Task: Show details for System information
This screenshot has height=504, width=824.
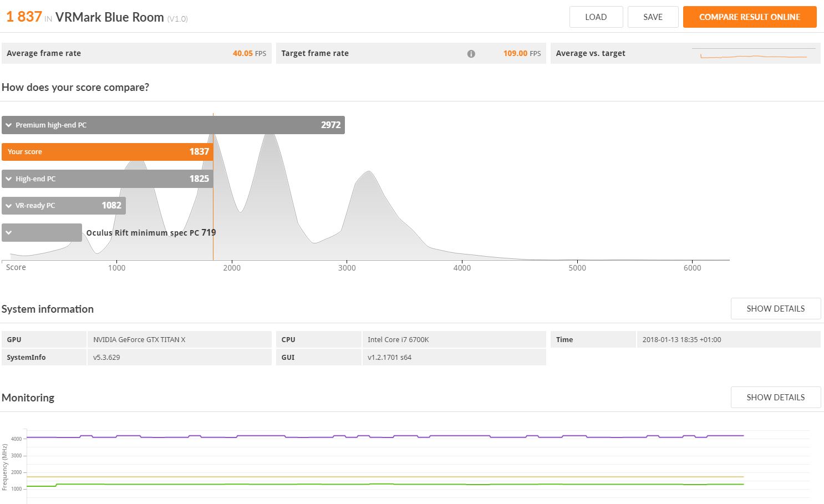Action: [775, 309]
